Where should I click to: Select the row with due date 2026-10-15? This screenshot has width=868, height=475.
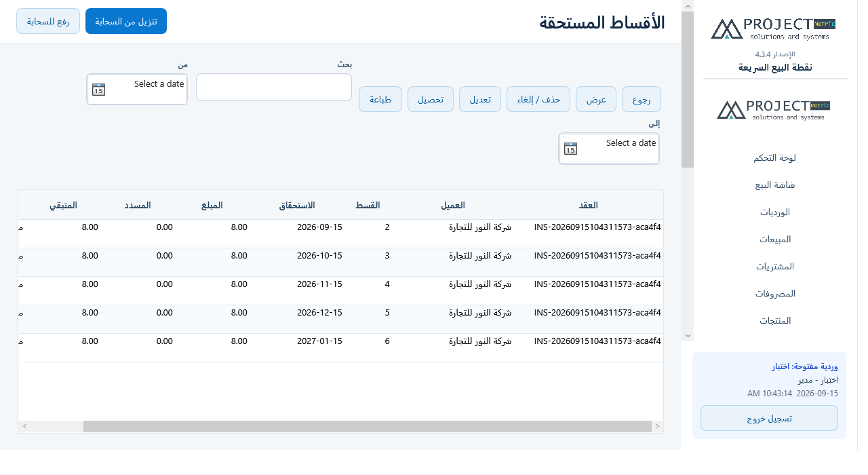[340, 262]
